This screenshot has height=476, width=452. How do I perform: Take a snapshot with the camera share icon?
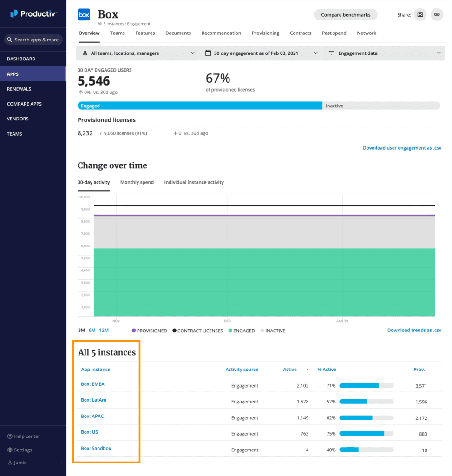pyautogui.click(x=420, y=14)
